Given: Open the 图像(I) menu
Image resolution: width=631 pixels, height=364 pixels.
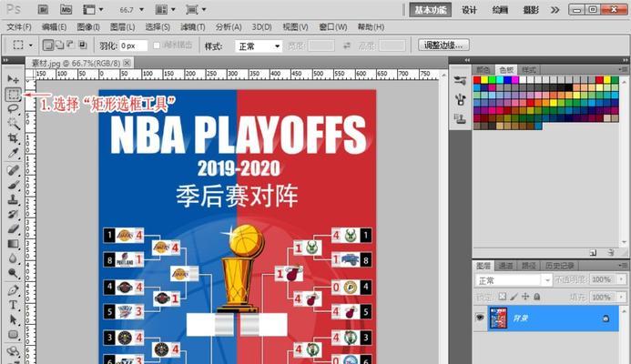Looking at the screenshot, I should [x=88, y=27].
